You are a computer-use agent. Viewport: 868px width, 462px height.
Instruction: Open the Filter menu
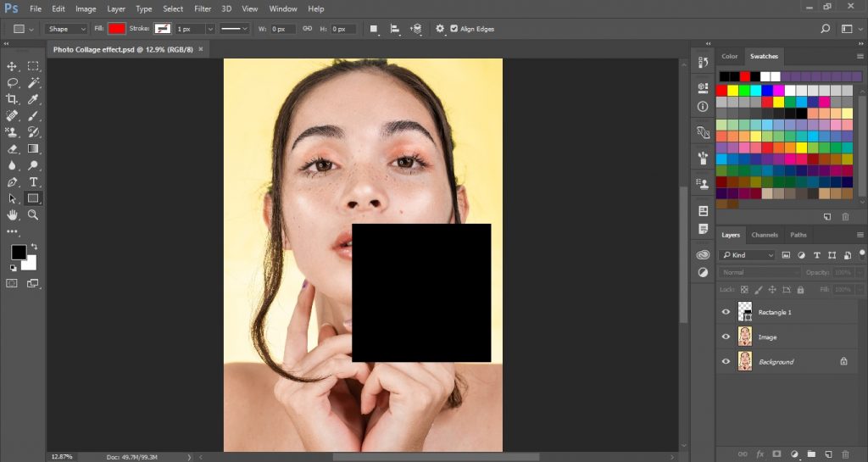[203, 8]
